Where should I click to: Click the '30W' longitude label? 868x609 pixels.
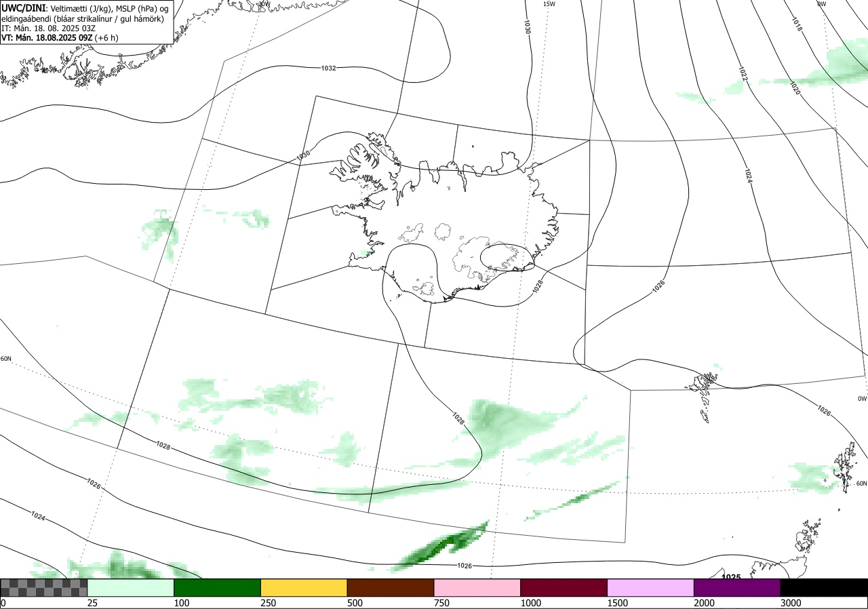264,3
